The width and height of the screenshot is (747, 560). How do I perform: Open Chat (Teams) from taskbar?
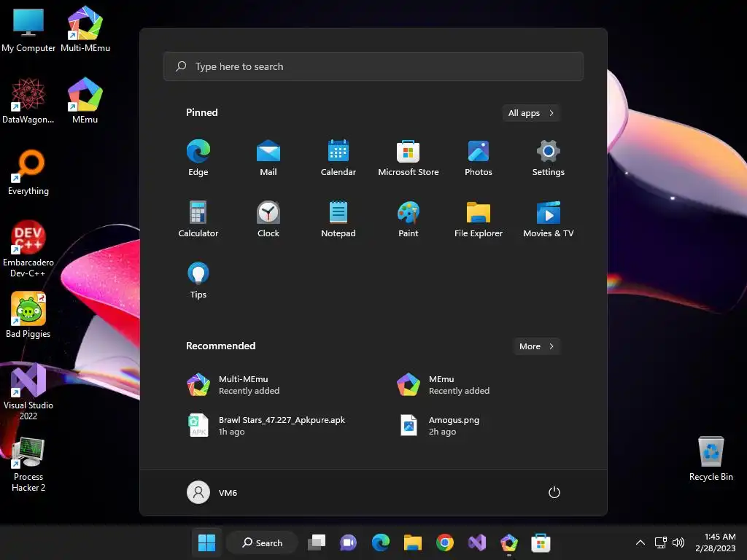(x=348, y=542)
